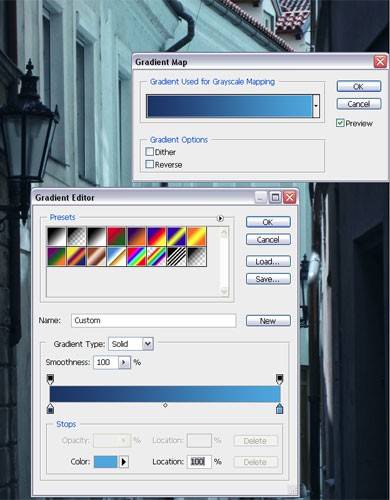Click the color stop Location field showing 100
The height and width of the screenshot is (500, 390).
tap(199, 462)
